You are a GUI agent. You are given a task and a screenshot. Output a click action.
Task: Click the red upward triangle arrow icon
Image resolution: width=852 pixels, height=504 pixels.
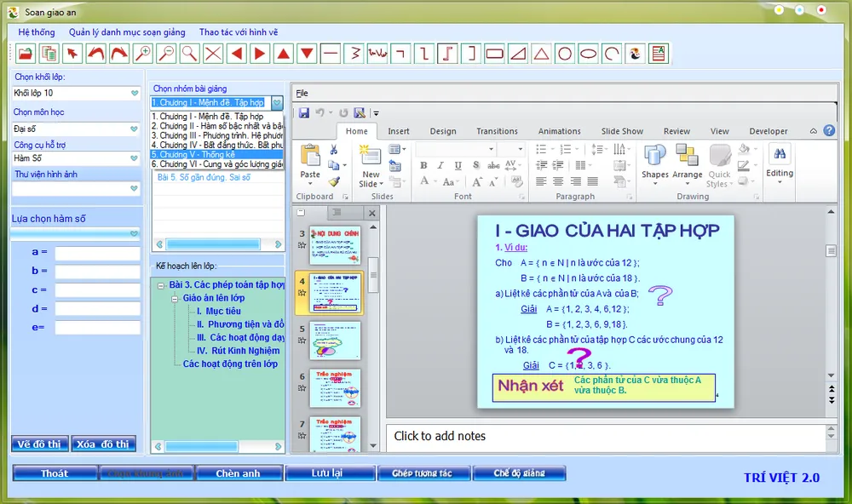[x=284, y=54]
